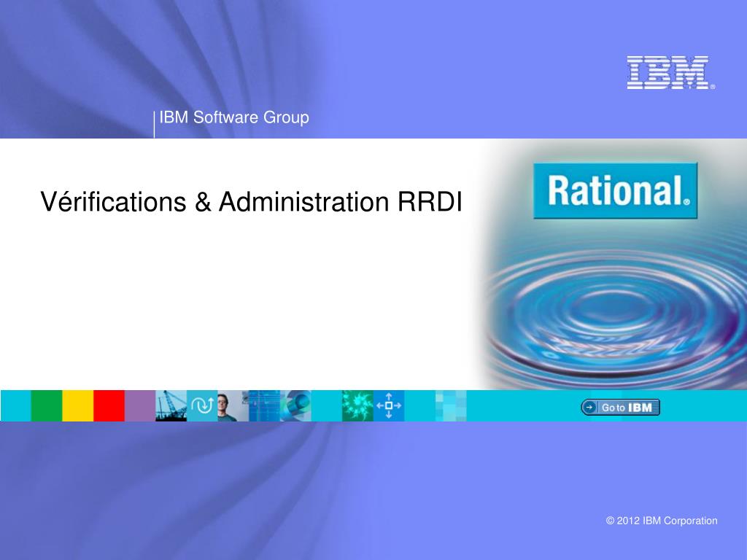
Task: Click the '© 2012 IBM Corporation' footer text
Action: click(x=662, y=521)
